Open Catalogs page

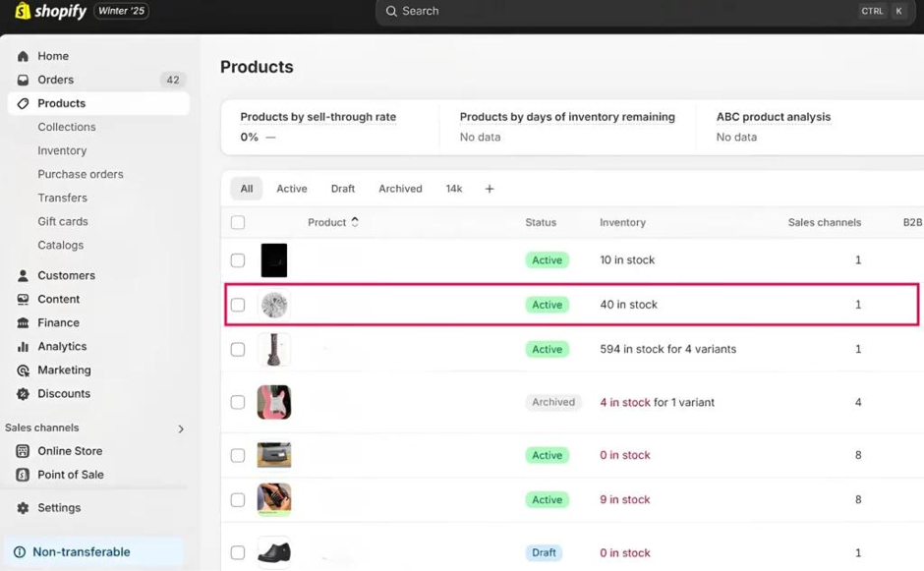61,245
